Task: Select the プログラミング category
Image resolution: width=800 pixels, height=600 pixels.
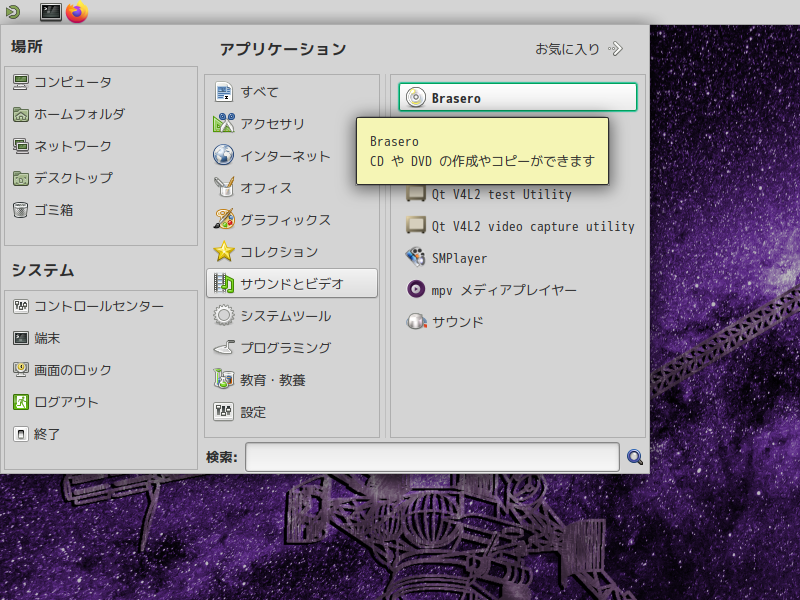Action: click(292, 347)
